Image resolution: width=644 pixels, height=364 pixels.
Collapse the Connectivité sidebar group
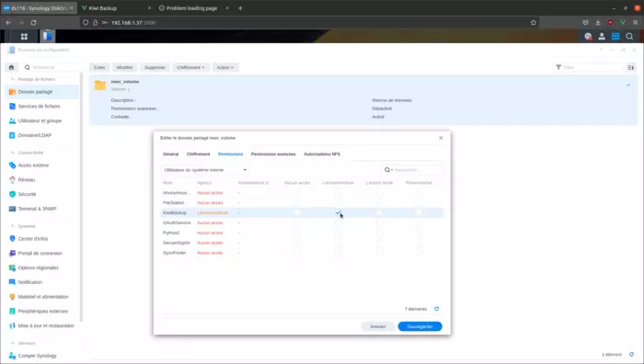(12, 153)
